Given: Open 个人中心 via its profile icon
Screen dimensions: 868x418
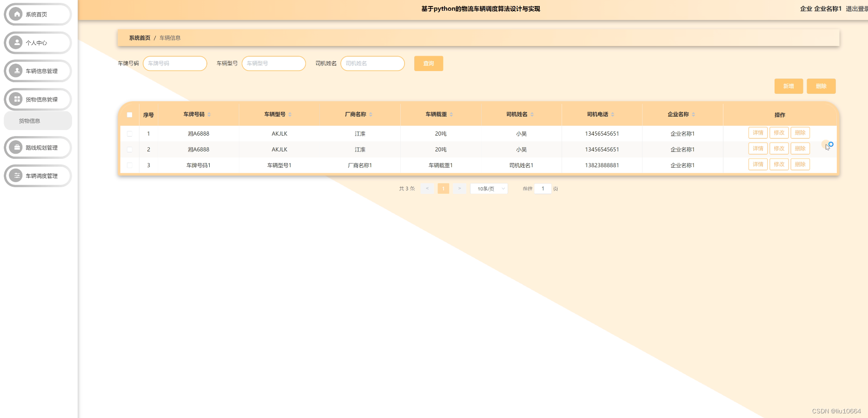Looking at the screenshot, I should 17,43.
